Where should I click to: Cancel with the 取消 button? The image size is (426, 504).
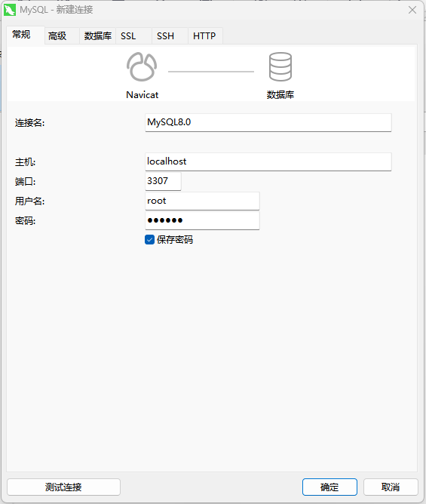pyautogui.click(x=391, y=487)
